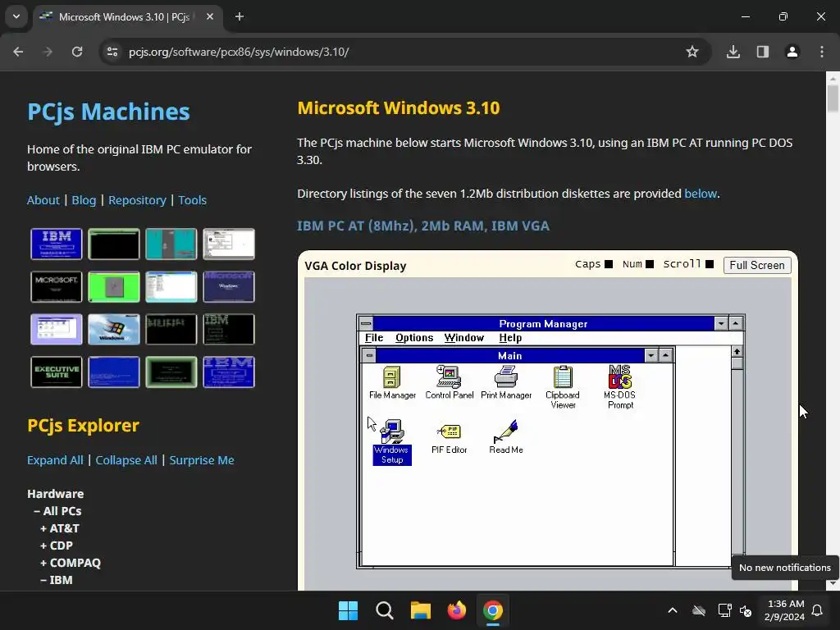Image resolution: width=840 pixels, height=630 pixels.
Task: Follow the 'below' link
Action: coord(701,194)
